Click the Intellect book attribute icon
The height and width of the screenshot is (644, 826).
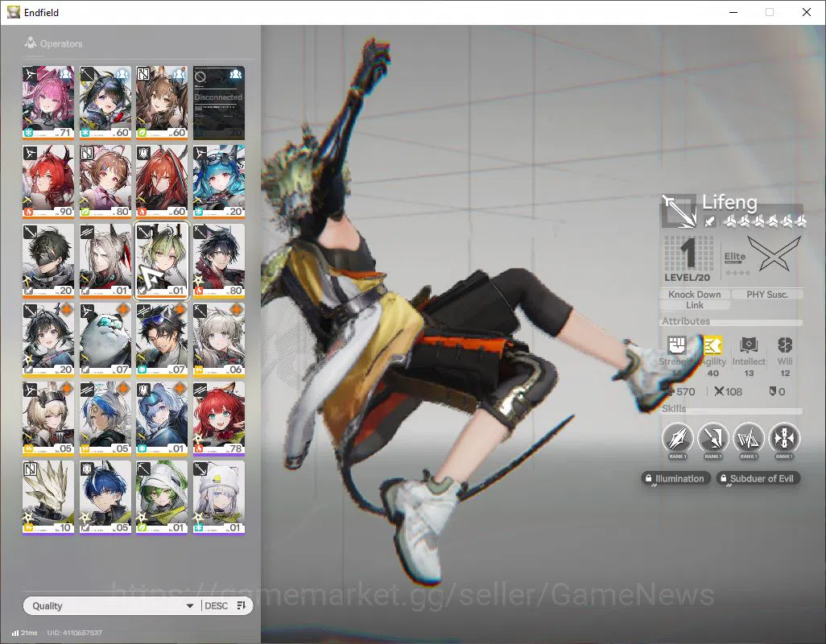[749, 345]
